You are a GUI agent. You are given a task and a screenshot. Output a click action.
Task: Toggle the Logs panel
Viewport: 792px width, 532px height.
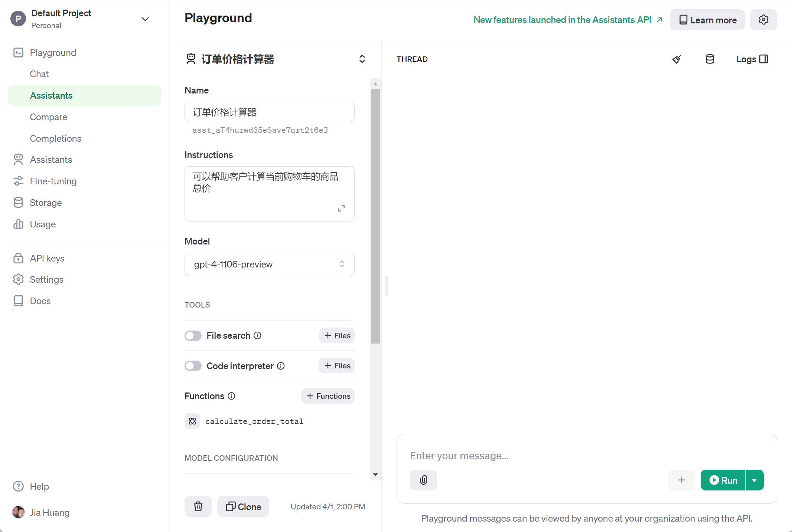[752, 59]
